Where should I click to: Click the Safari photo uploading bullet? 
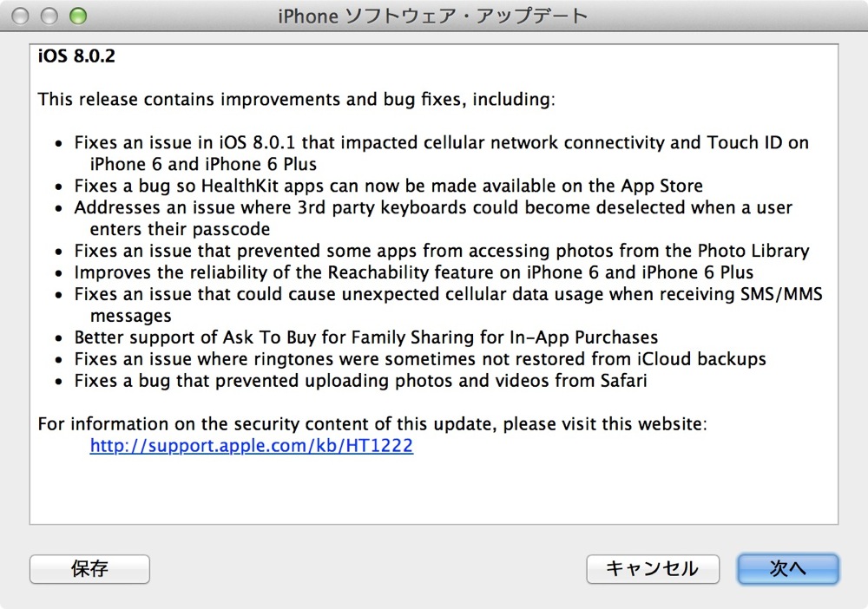360,381
